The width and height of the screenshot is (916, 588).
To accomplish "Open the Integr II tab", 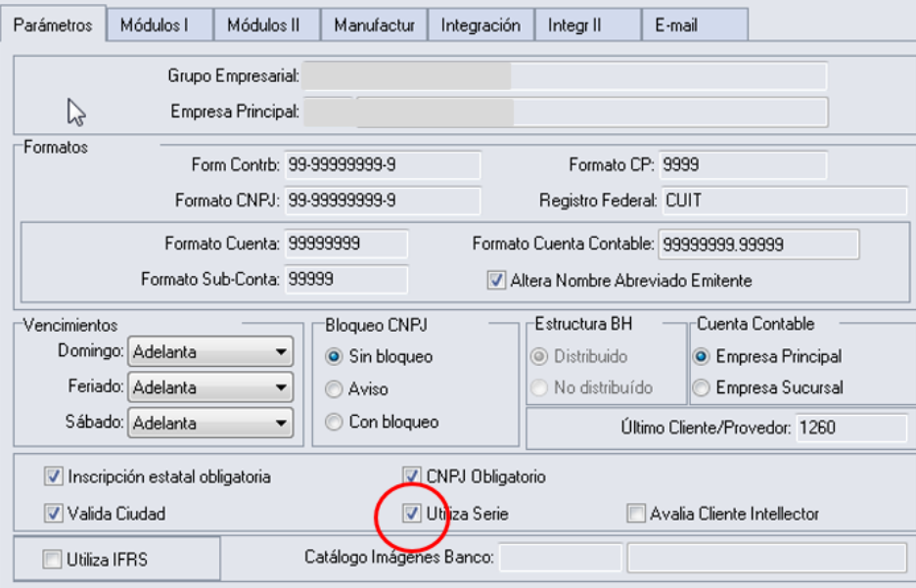I will click(x=588, y=24).
